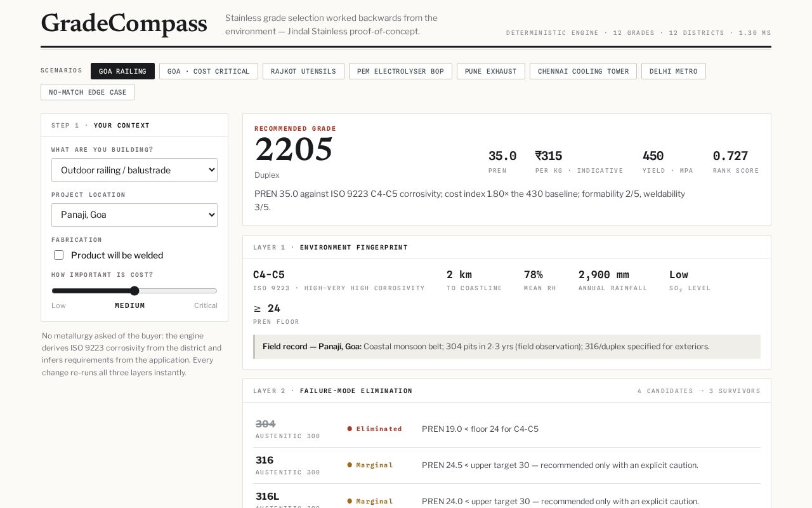Click the 0.727 rank score
The width and height of the screenshot is (812, 508).
pyautogui.click(x=730, y=156)
